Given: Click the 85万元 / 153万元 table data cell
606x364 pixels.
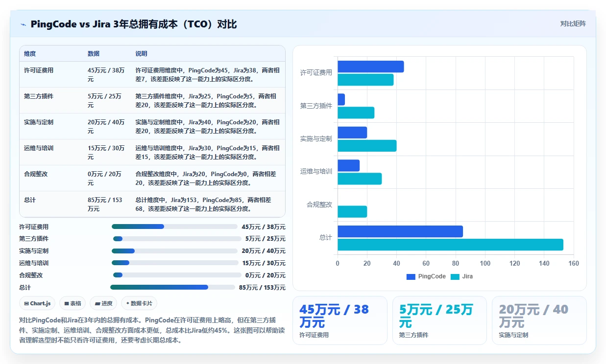Looking at the screenshot, I should 106,204.
